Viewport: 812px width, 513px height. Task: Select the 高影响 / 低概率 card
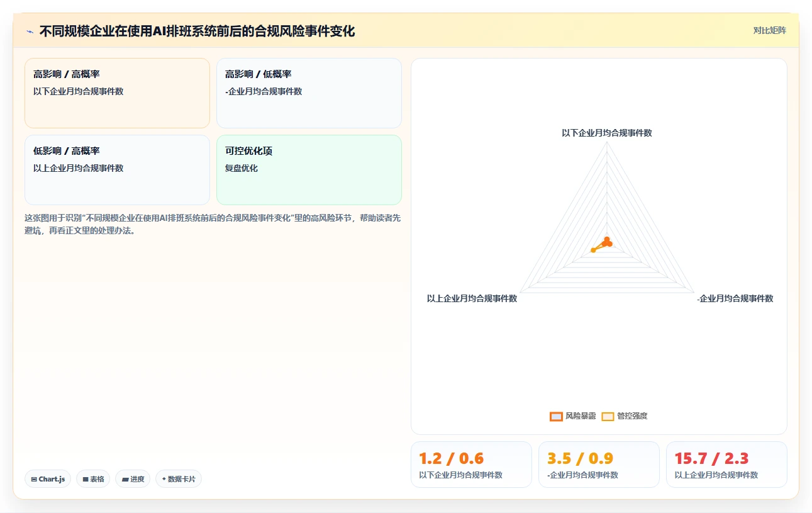click(x=309, y=93)
